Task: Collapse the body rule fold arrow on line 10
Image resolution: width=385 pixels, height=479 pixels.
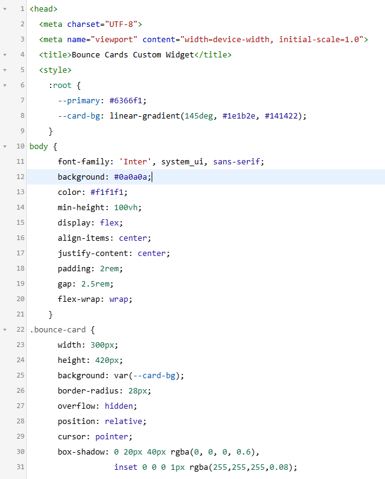Action: coord(5,146)
